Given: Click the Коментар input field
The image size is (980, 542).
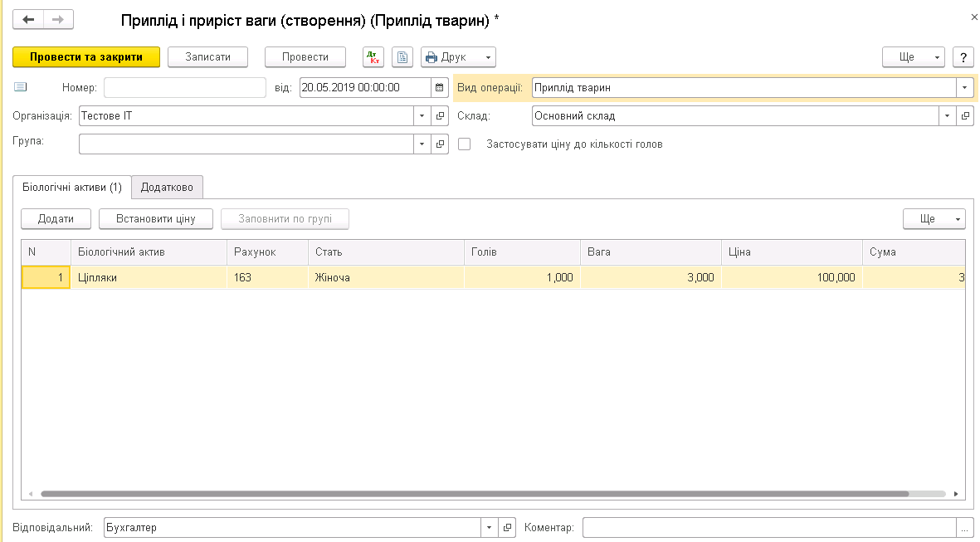Looking at the screenshot, I should 769,528.
